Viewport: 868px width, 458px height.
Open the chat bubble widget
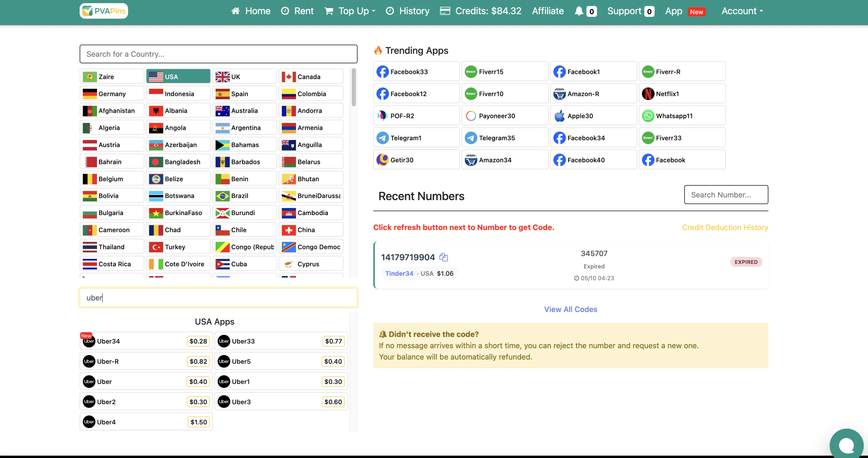coord(846,445)
